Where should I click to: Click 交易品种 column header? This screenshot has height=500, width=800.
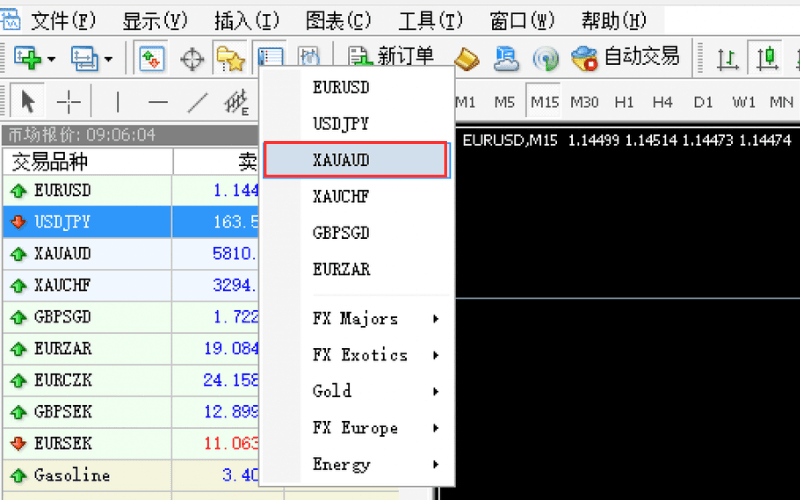point(88,162)
